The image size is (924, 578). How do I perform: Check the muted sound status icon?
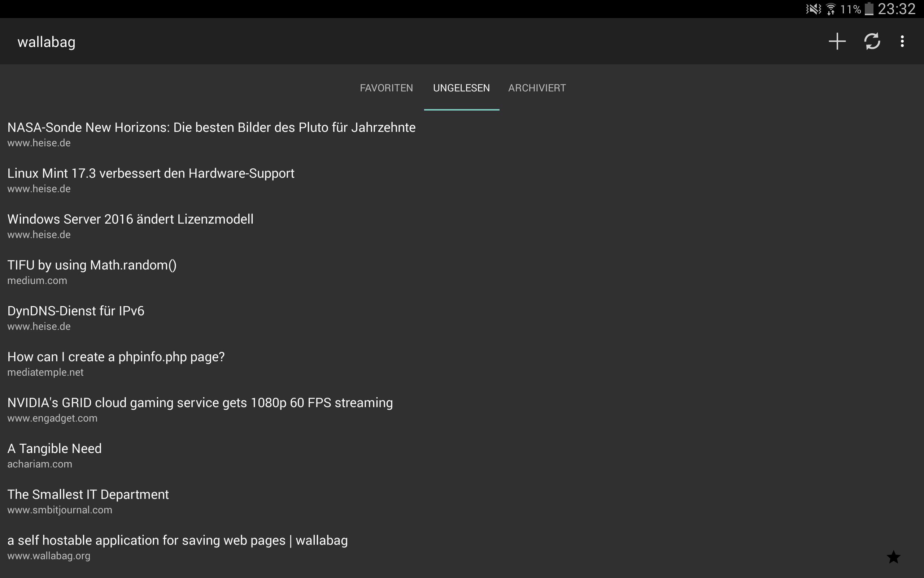pos(813,9)
